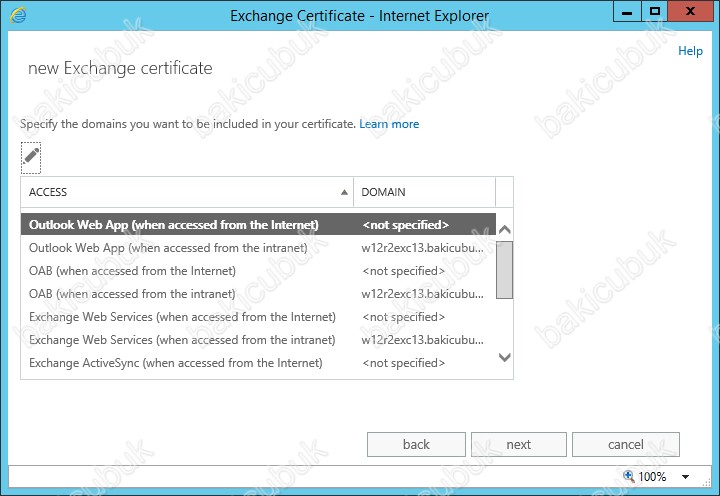This screenshot has width=720, height=496.
Task: Click the next button
Action: click(518, 444)
